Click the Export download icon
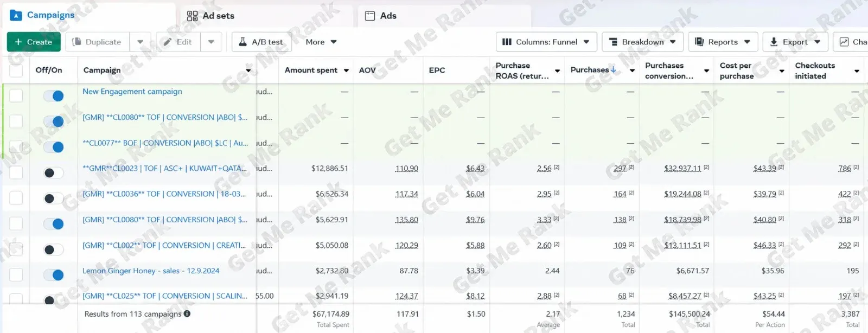The height and width of the screenshot is (333, 868). (x=774, y=42)
